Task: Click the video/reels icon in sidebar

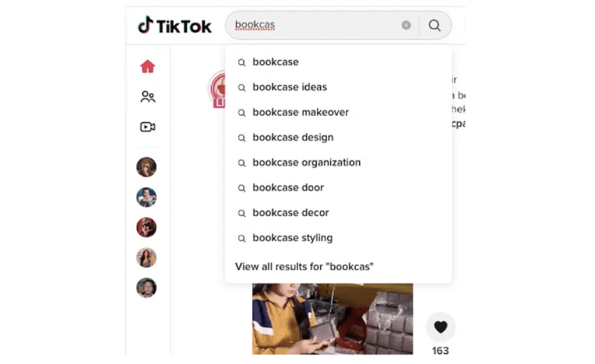Action: tap(148, 127)
